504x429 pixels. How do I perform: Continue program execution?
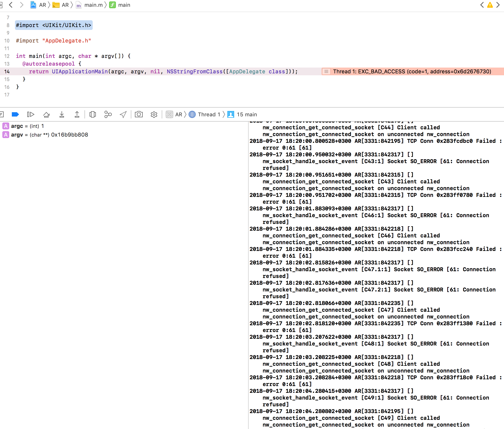[x=30, y=114]
